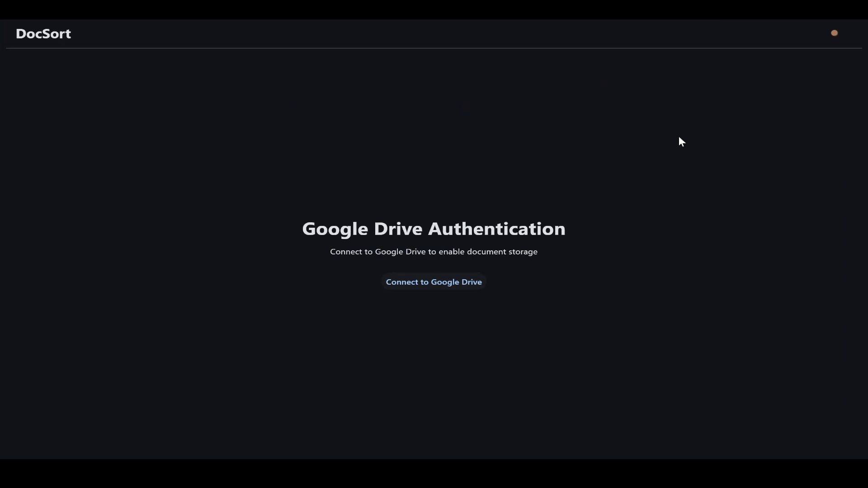The width and height of the screenshot is (868, 488).
Task: Click the Google Drive Authentication heading
Action: click(x=434, y=229)
